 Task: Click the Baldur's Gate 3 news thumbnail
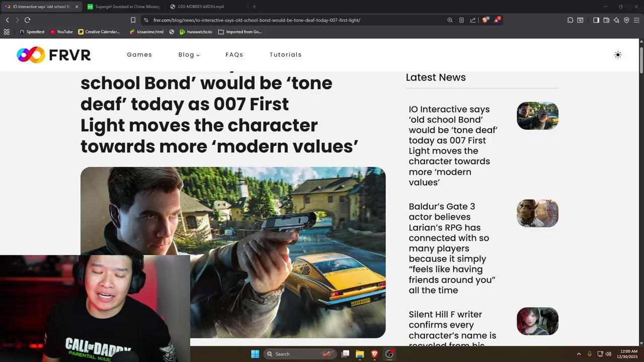coord(537,213)
